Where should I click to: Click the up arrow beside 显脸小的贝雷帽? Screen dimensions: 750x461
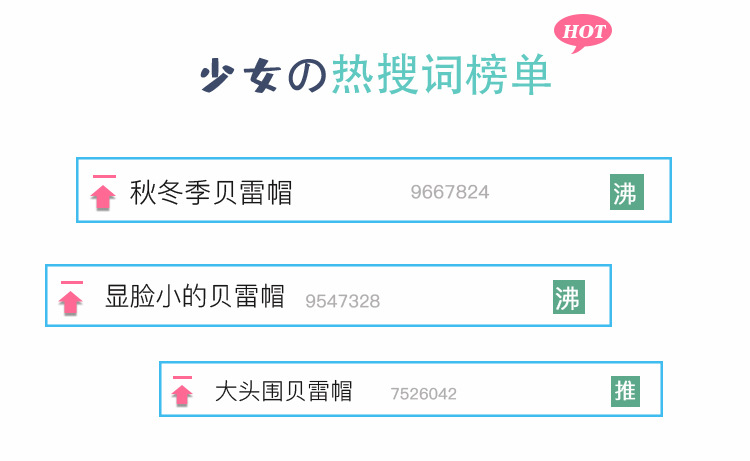click(71, 302)
